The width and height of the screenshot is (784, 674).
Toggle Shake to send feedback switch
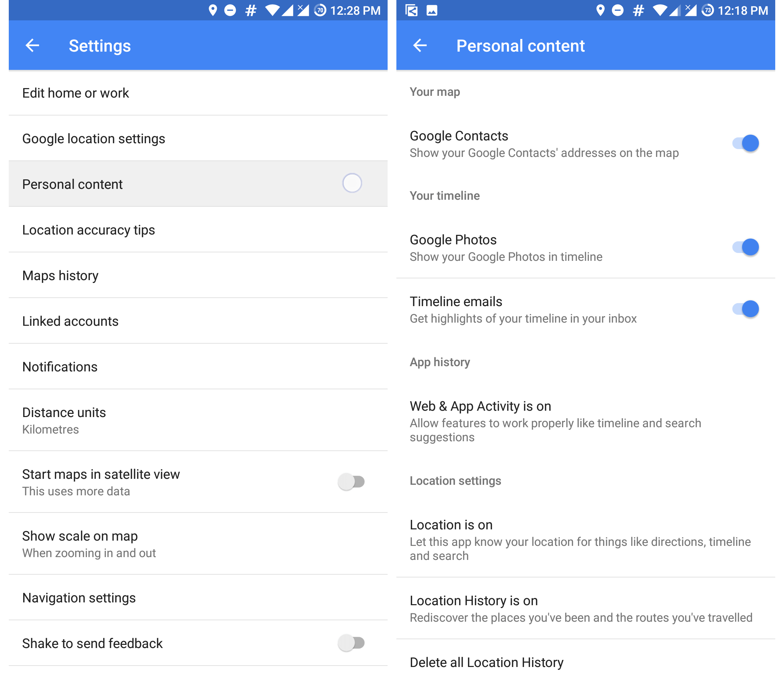click(351, 642)
